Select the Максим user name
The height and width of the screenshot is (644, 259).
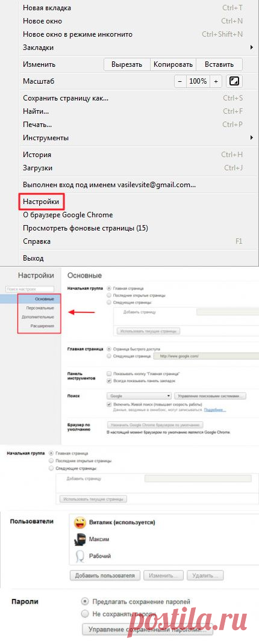coord(99,539)
